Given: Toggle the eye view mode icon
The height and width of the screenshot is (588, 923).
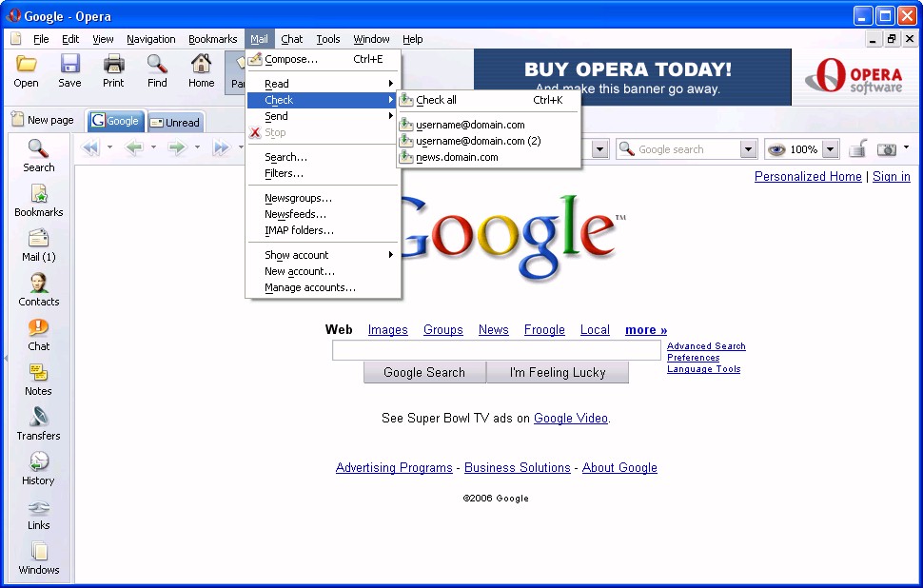Looking at the screenshot, I should click(776, 149).
